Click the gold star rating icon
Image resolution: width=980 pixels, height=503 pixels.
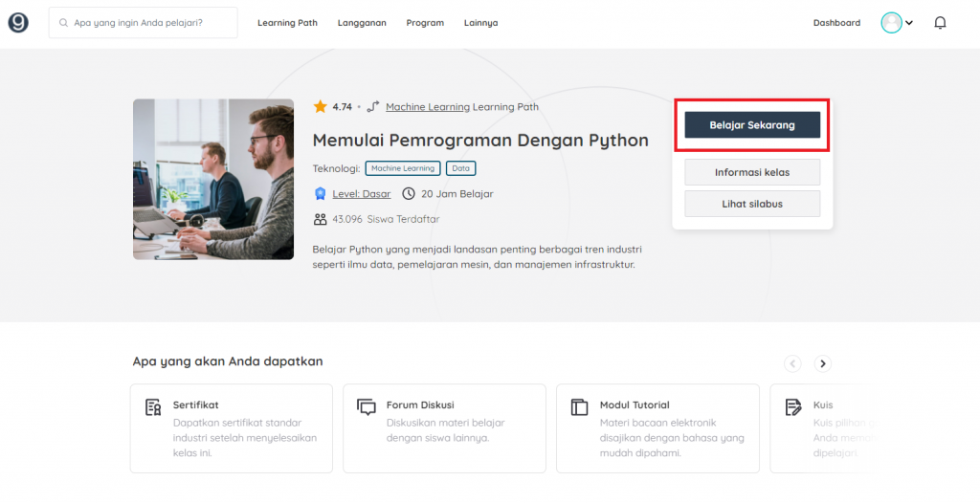click(x=321, y=107)
